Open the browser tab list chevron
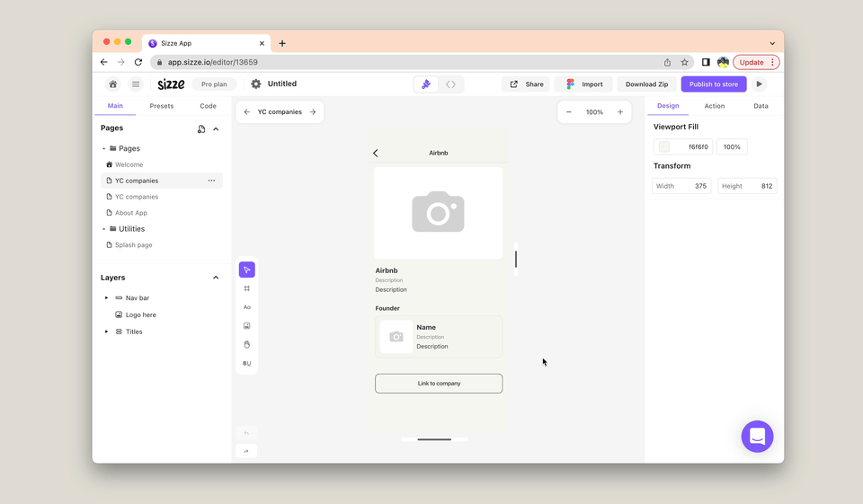 click(x=772, y=43)
